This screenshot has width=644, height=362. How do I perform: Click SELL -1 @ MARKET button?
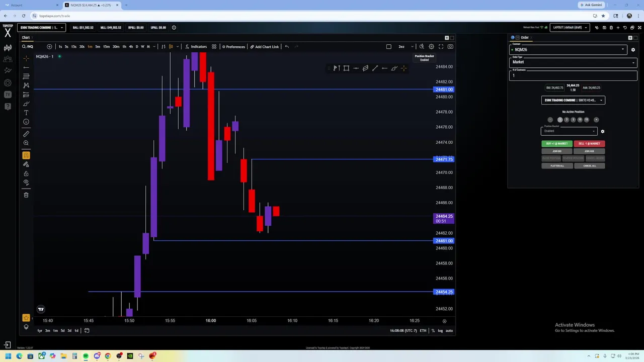[x=589, y=144]
